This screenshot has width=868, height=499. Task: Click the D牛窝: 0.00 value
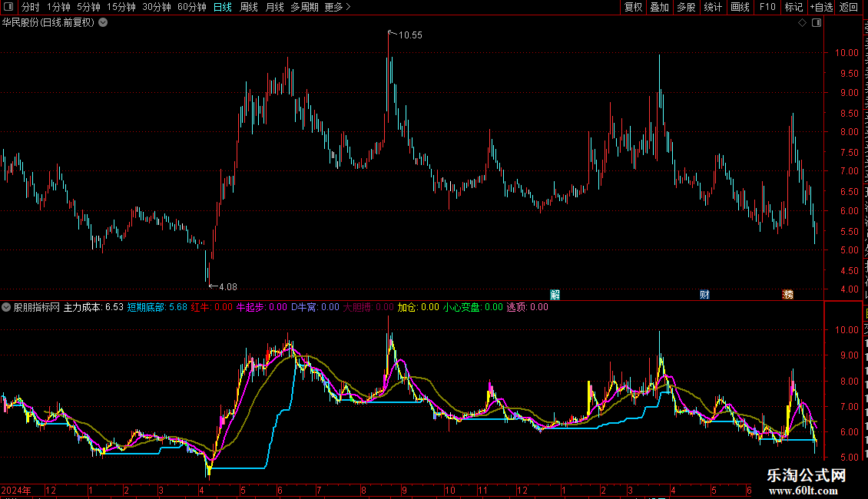[315, 307]
